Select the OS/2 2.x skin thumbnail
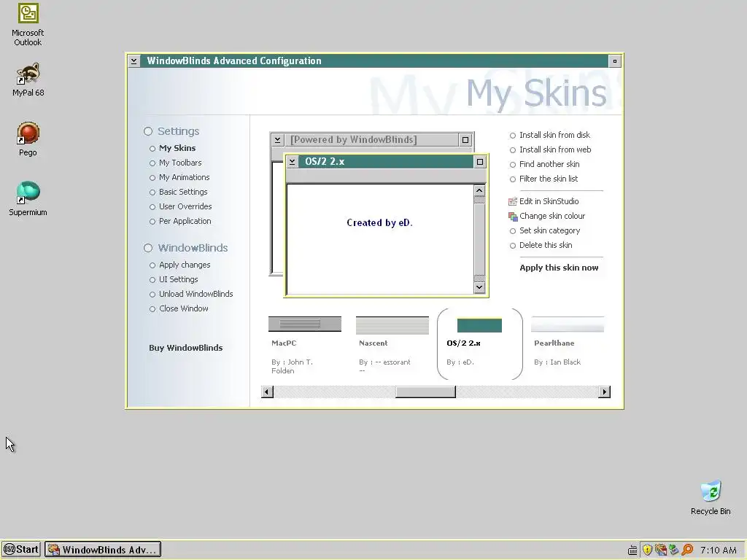747x560 pixels. 479,325
